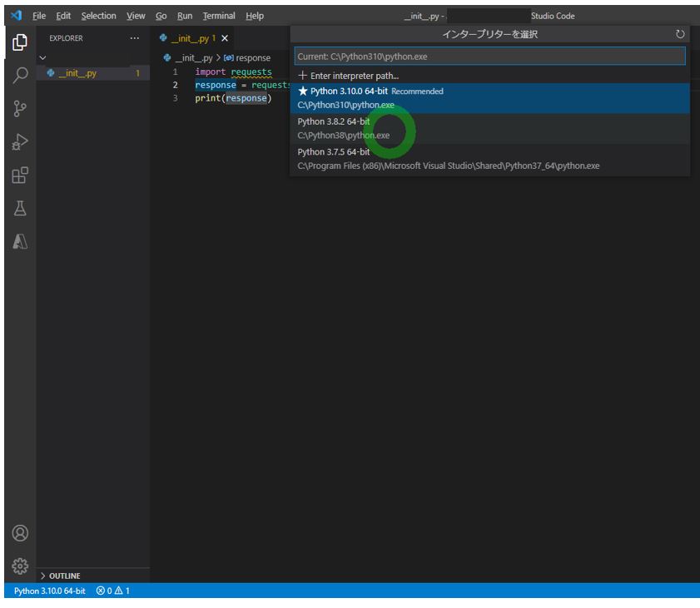Collapse the workspace folder in Explorer
This screenshot has width=700, height=608.
coord(44,57)
